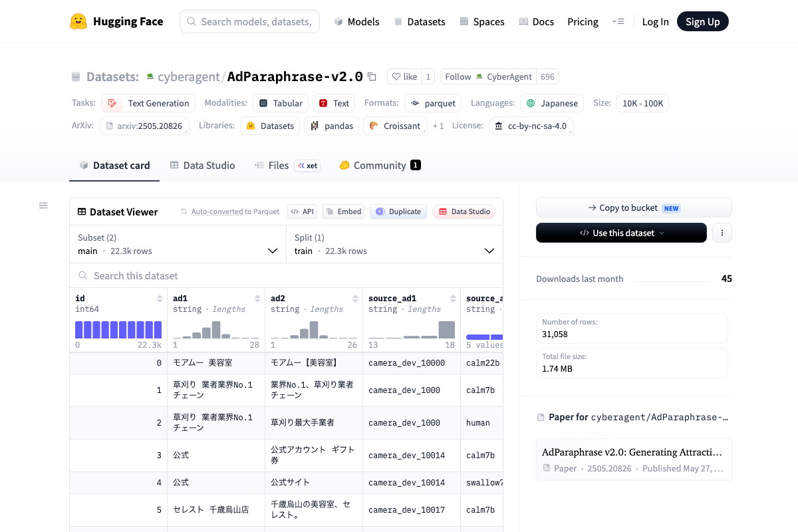
Task: Click the Sign Up button
Action: 703,21
